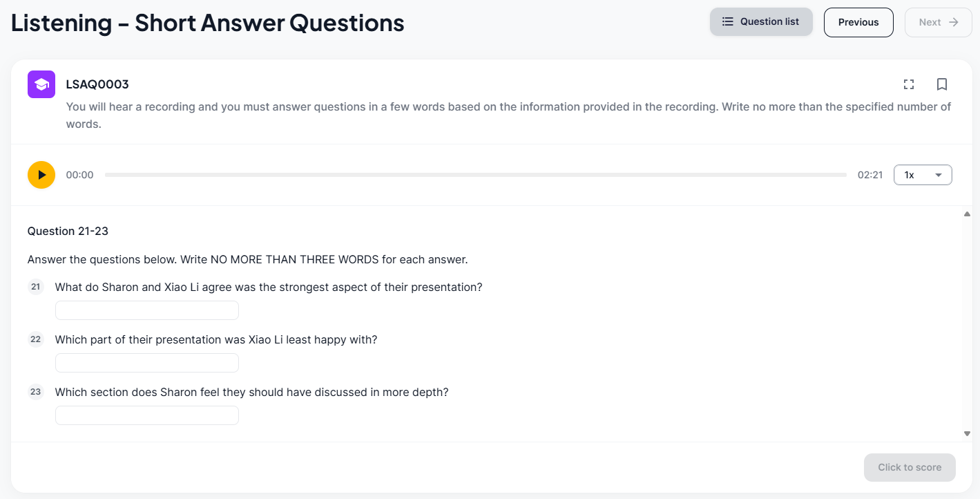Click the number 22 question badge
Screen dimensions: 980x499
point(36,339)
